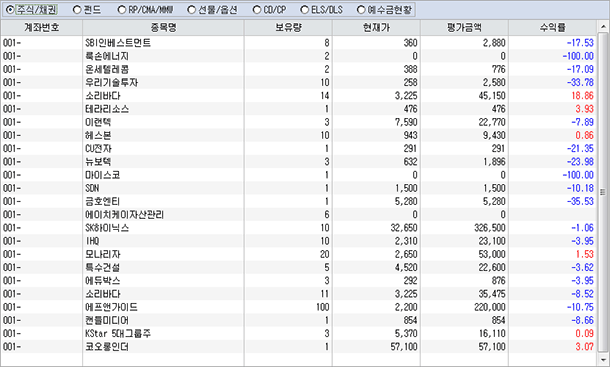This screenshot has height=367, width=610.
Task: Switch to RP/CMA/MMW holdings view
Action: [122, 10]
